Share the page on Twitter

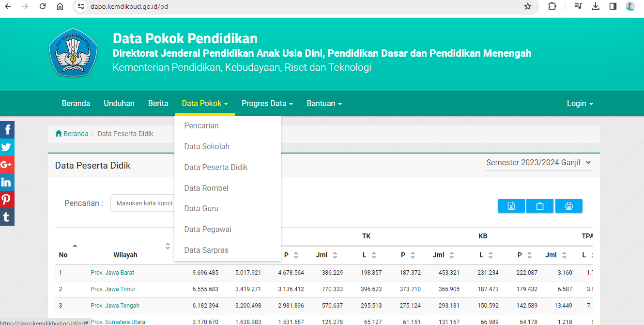coord(7,147)
